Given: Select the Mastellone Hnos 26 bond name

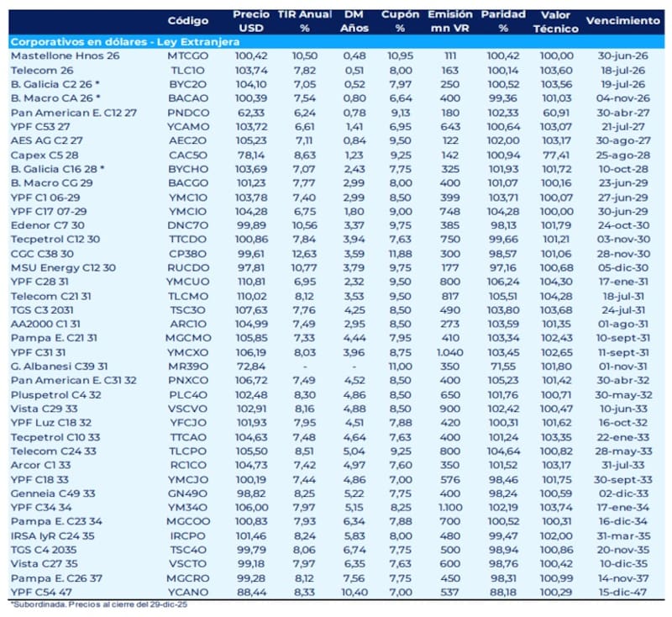Looking at the screenshot, I should pos(65,55).
